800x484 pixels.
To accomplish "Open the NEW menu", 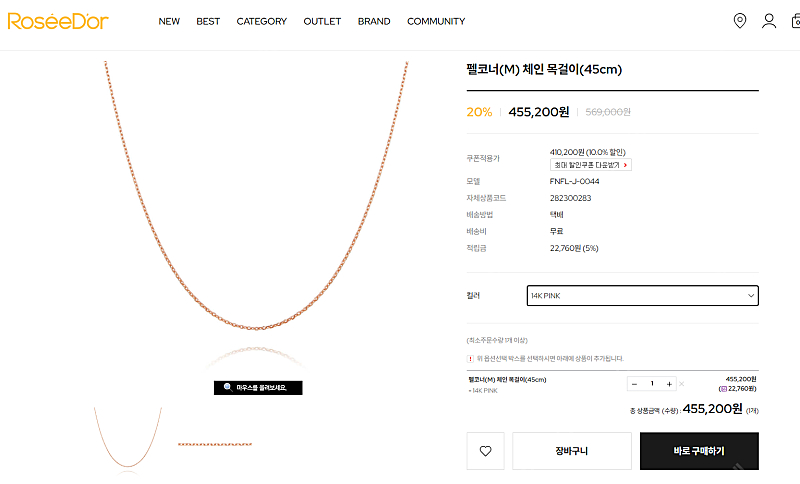I will pos(169,21).
